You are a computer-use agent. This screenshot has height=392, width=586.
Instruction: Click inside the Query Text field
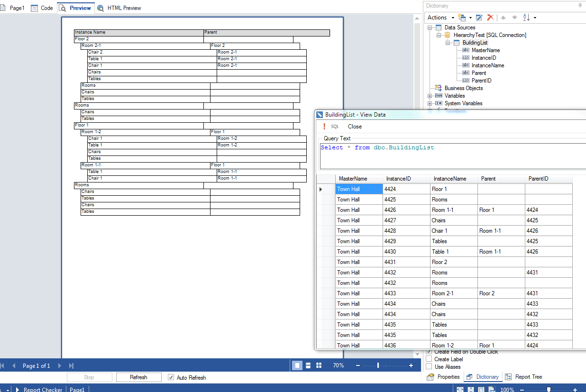[453, 156]
